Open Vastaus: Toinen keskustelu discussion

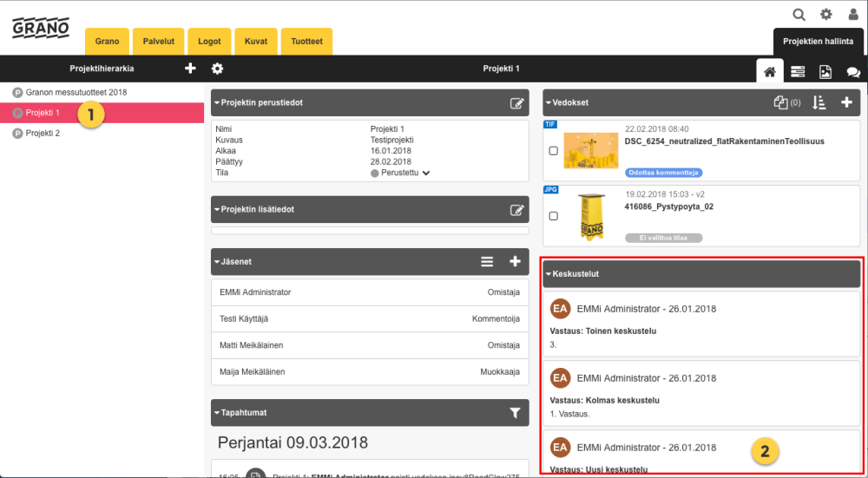coord(603,331)
